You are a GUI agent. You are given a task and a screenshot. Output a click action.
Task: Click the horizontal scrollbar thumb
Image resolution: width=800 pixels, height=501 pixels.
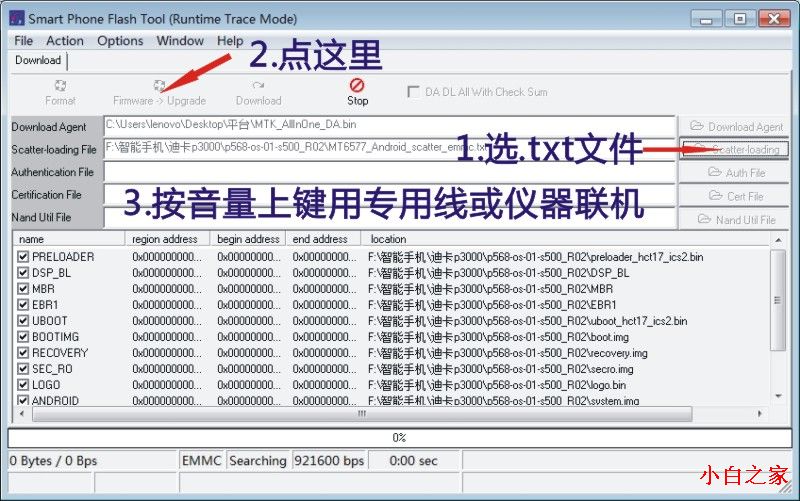[362, 414]
